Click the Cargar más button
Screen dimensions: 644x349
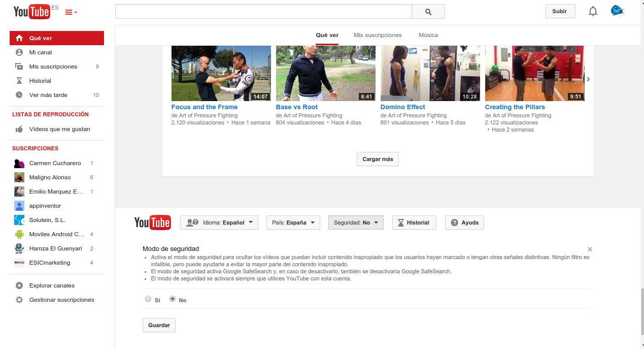378,159
